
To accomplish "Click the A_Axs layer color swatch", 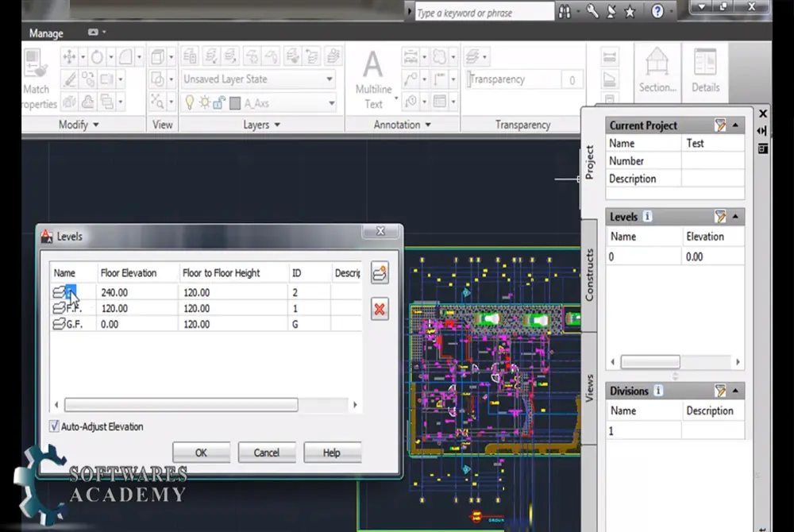I will 235,103.
